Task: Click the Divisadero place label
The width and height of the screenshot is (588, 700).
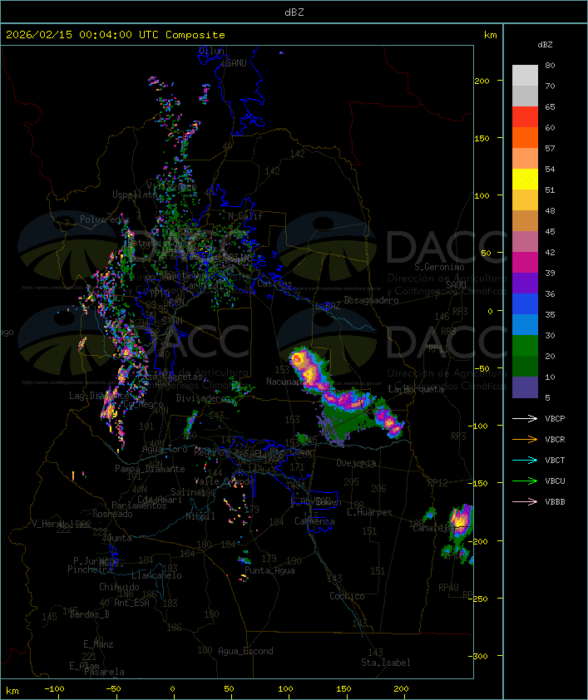Action: click(x=200, y=398)
